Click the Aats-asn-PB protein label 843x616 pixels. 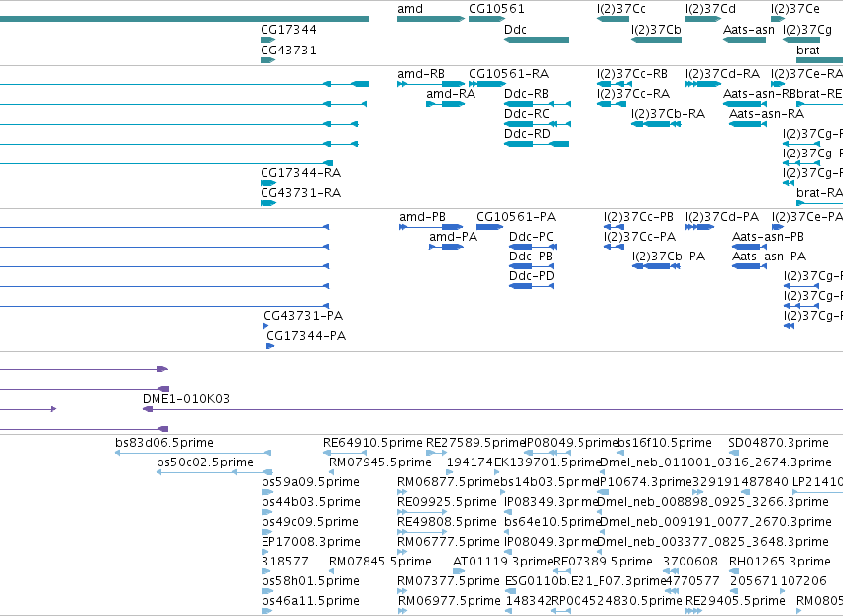[x=769, y=237]
